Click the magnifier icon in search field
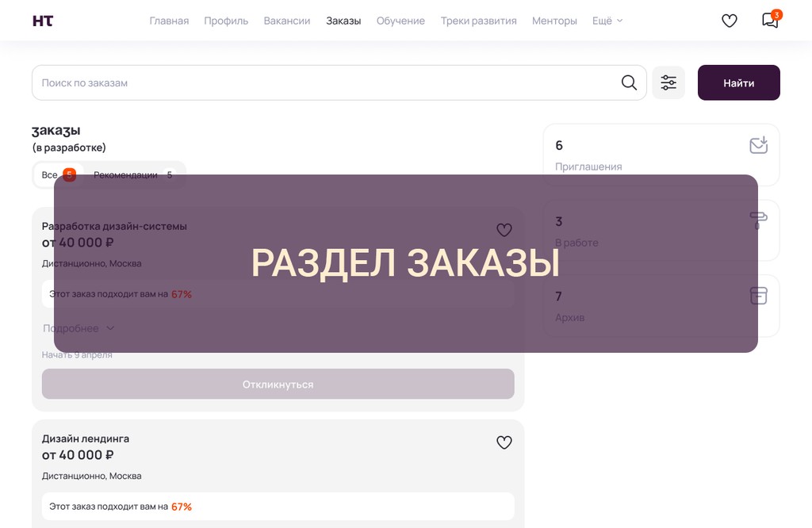The width and height of the screenshot is (812, 528). coord(629,82)
